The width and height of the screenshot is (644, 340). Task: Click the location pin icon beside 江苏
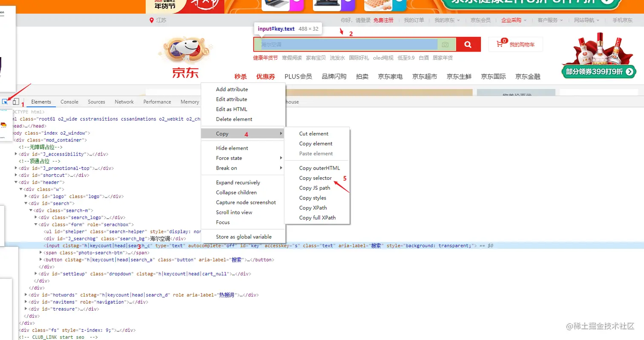[152, 20]
